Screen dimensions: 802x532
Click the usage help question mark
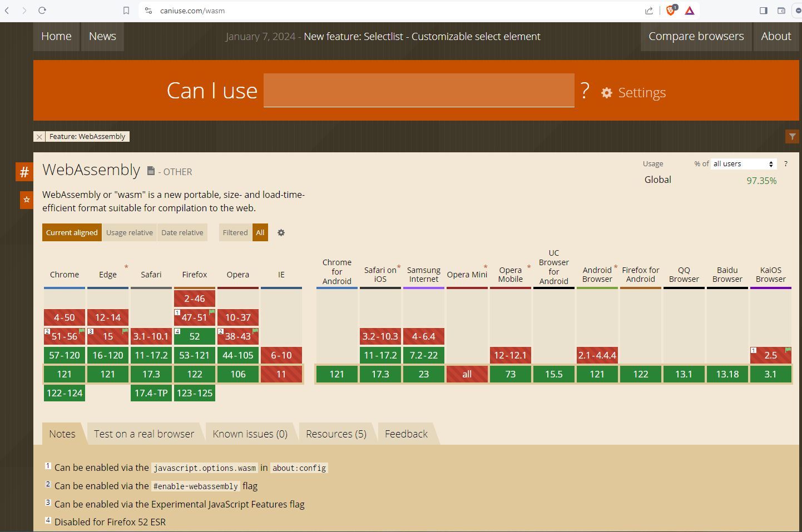[x=785, y=164]
